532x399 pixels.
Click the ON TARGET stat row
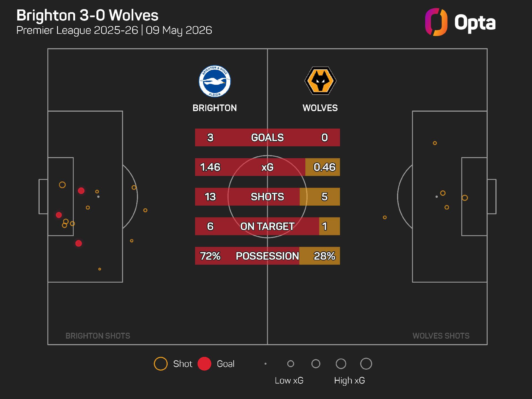click(267, 226)
